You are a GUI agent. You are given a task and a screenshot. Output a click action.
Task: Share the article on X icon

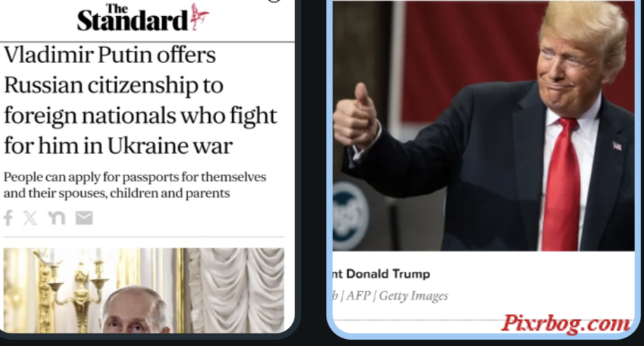[x=30, y=218]
